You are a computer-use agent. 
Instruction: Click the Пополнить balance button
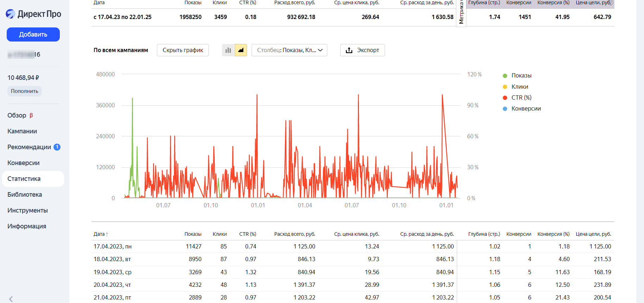click(x=25, y=91)
